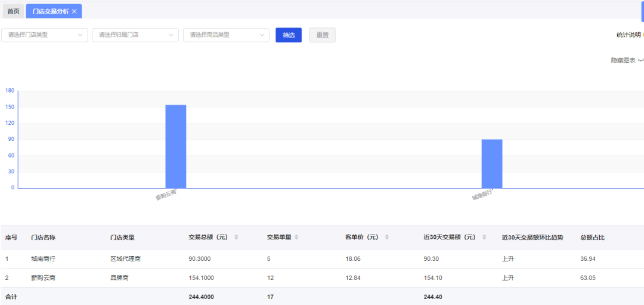Close the 门店交易分析 tab
Image resolution: width=644 pixels, height=305 pixels.
point(74,11)
